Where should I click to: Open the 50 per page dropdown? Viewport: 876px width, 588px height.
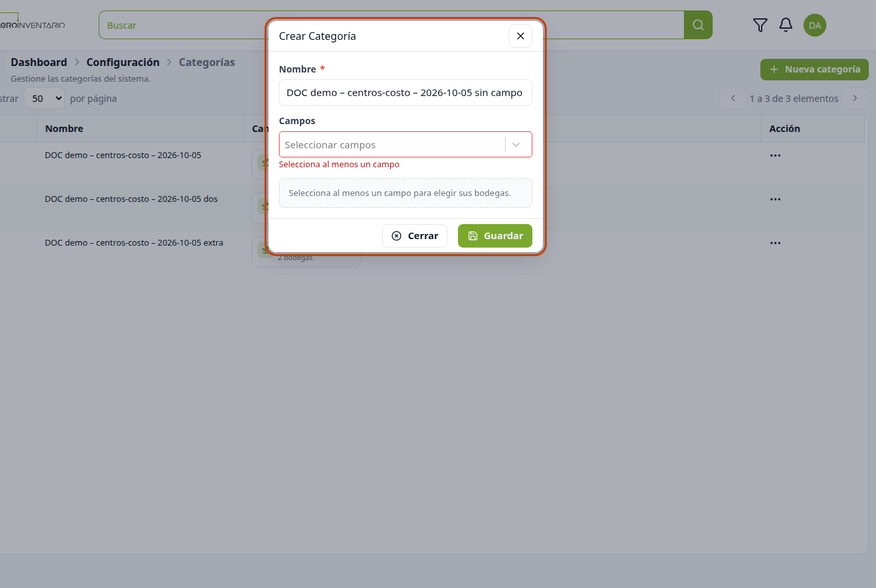click(44, 99)
